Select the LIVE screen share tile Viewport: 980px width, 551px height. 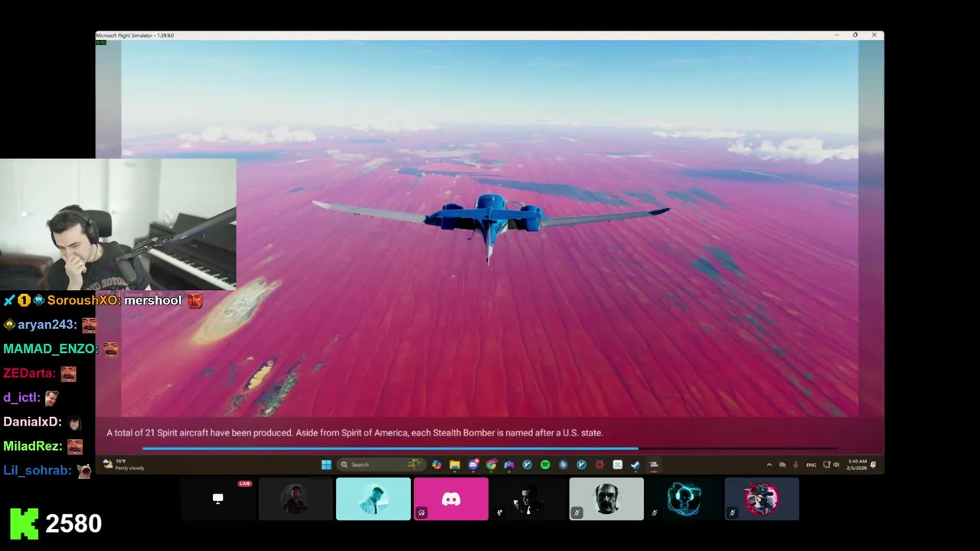pyautogui.click(x=217, y=499)
